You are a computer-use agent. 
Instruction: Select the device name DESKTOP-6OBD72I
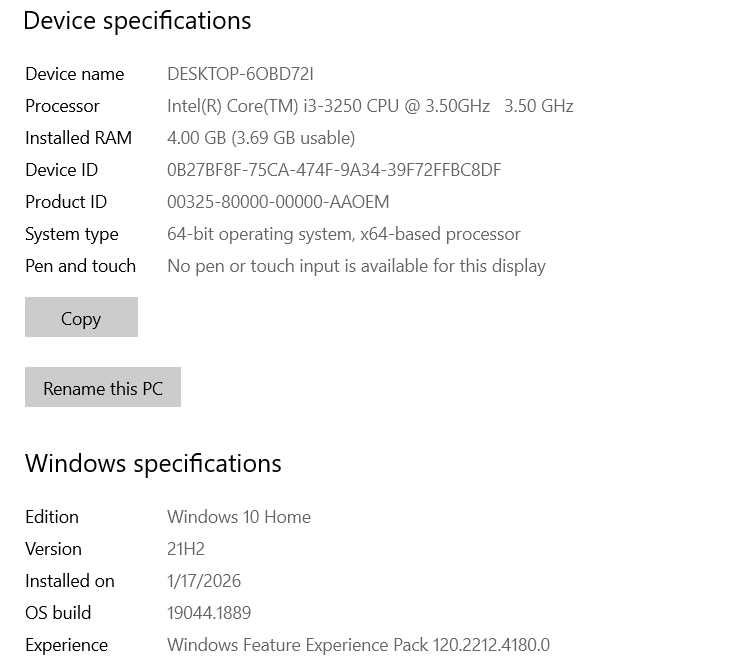(240, 74)
